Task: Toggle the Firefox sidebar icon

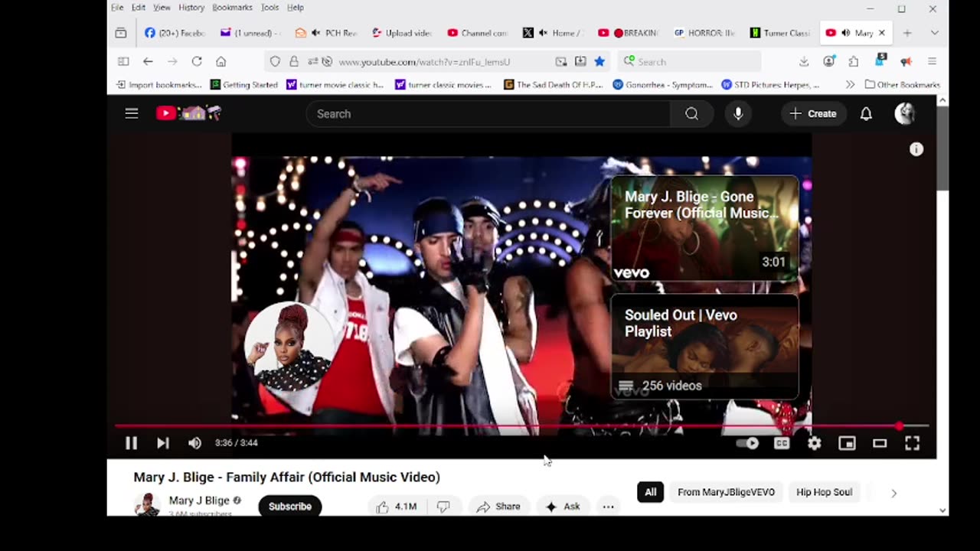Action: (x=123, y=61)
